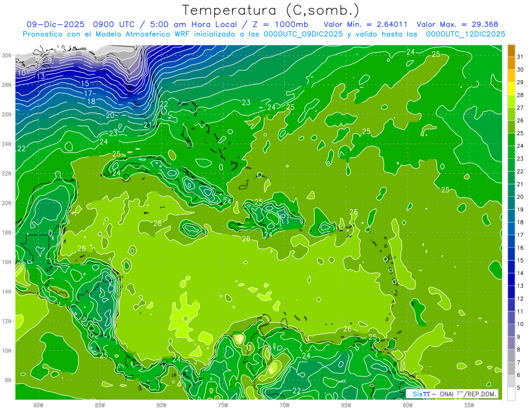The height and width of the screenshot is (411, 532).
Task: Click the 10N latitude axis label
Action: pyautogui.click(x=7, y=351)
